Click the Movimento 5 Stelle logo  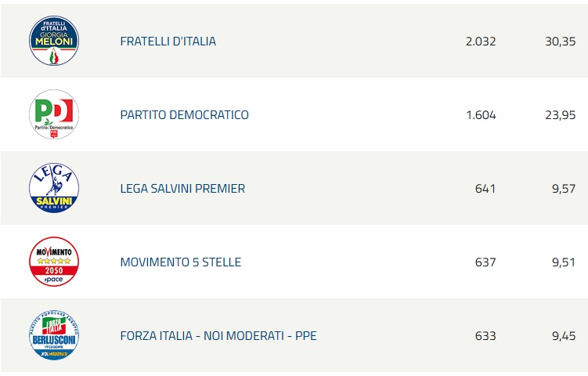[x=54, y=262]
